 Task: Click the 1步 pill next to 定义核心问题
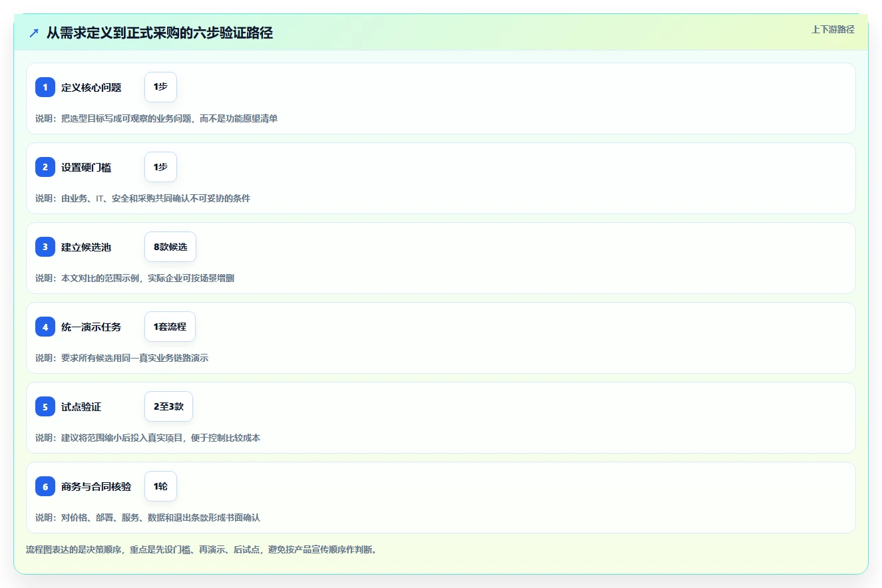point(160,87)
